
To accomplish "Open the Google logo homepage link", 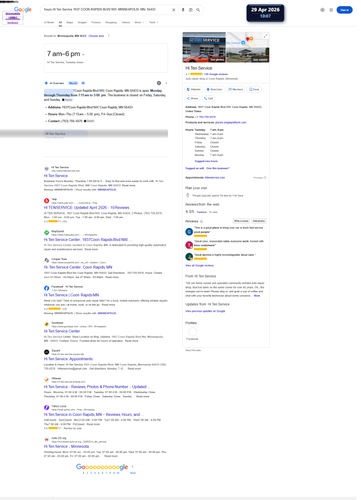I will point(23,9).
